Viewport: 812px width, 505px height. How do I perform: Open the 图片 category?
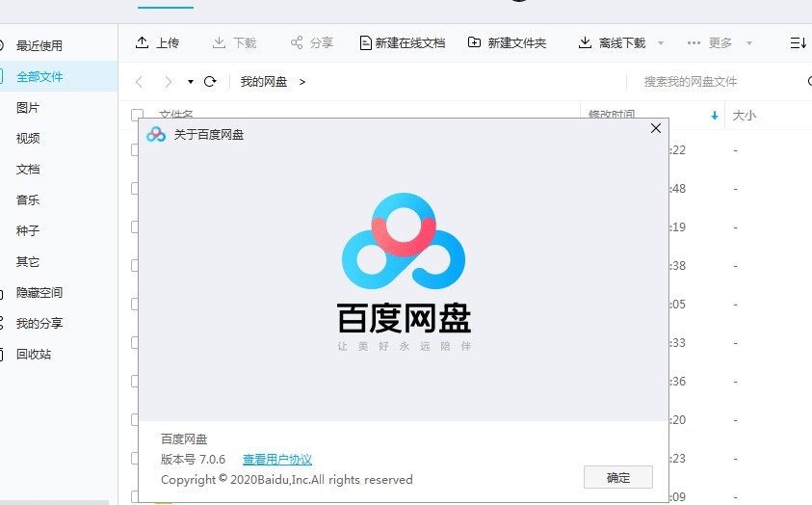coord(28,108)
